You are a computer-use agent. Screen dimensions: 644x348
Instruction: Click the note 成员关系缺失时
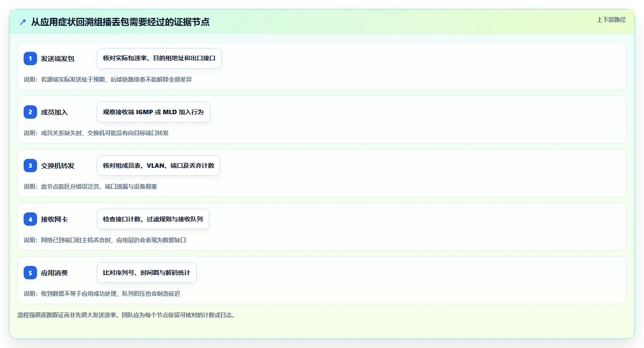(x=96, y=133)
